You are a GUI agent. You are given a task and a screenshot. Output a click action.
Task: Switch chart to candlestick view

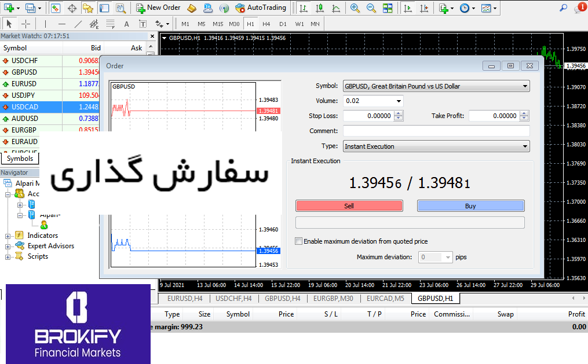pyautogui.click(x=319, y=8)
